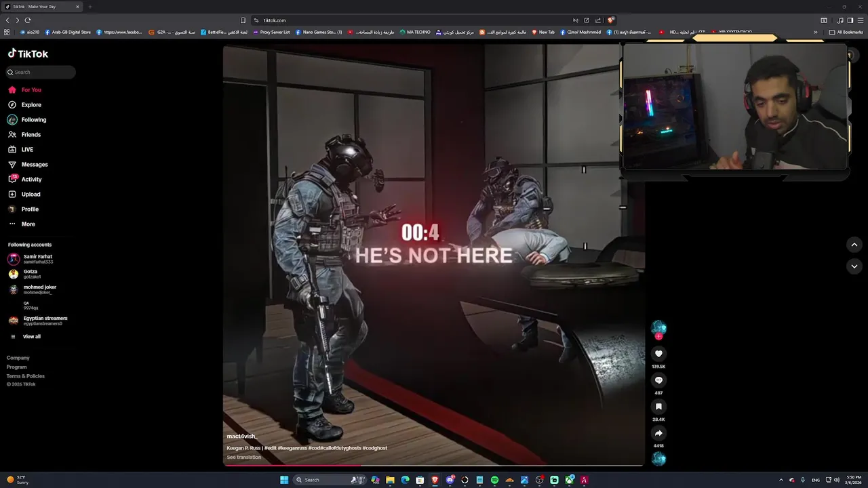Viewport: 868px width, 488px height.
Task: Open the Proxy Server List bookmark
Action: click(271, 32)
